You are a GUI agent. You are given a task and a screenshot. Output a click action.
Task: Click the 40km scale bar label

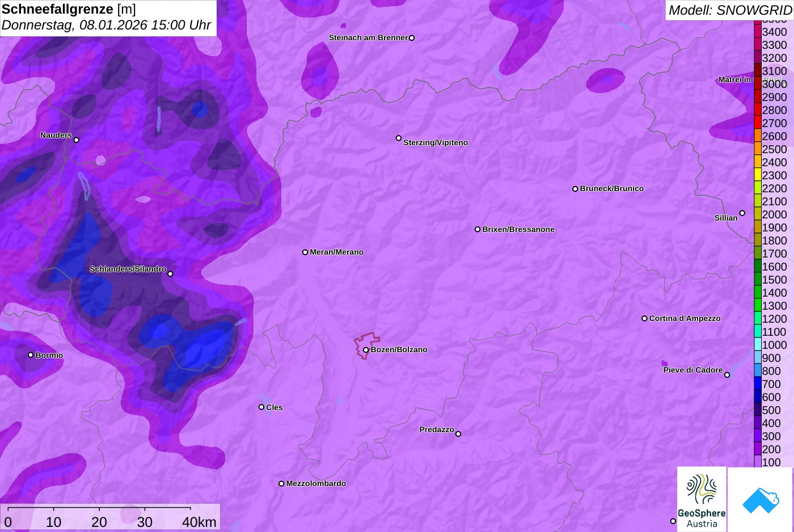point(199,522)
